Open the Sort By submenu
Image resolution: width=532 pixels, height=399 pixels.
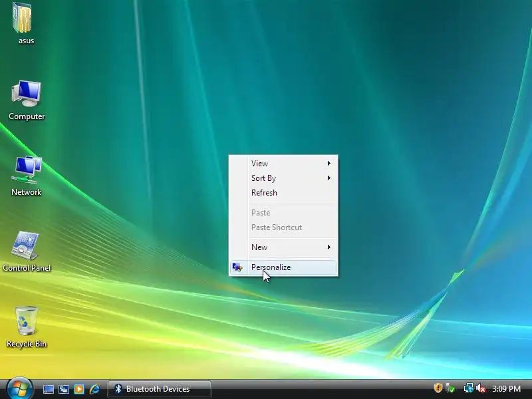click(x=283, y=178)
